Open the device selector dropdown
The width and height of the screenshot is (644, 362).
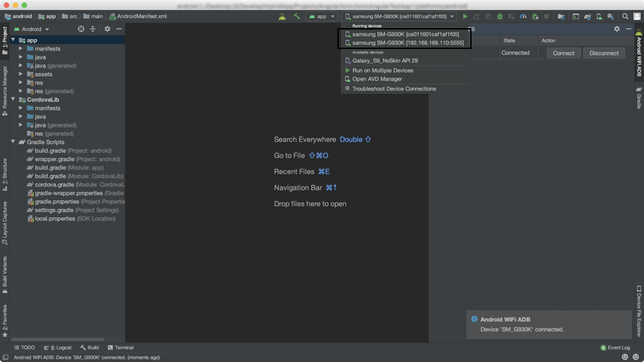(399, 16)
